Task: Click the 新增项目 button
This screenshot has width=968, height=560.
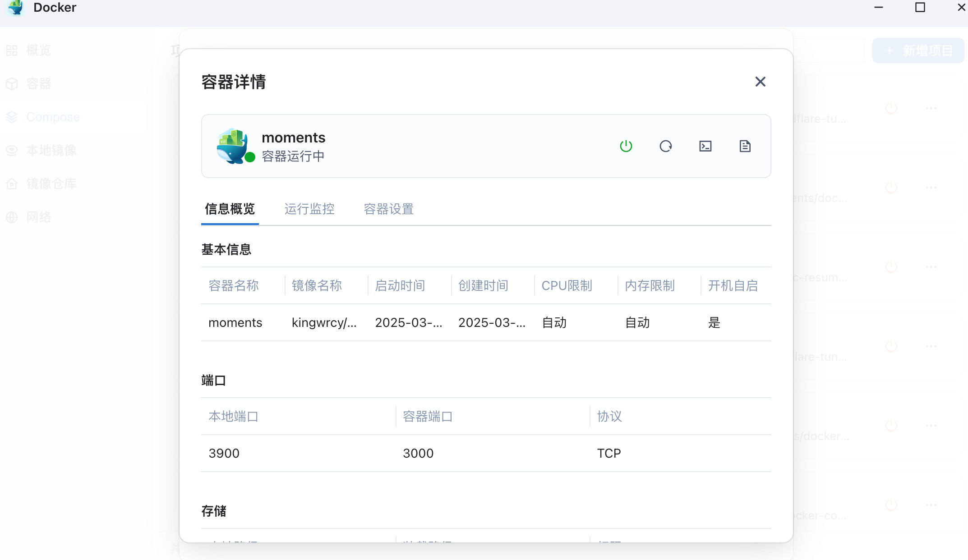Action: pyautogui.click(x=918, y=50)
